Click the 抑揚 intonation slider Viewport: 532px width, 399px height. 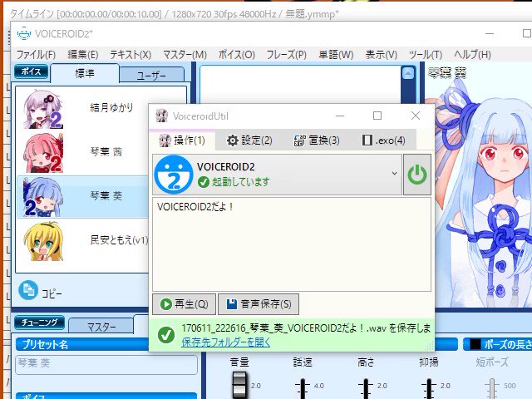[x=429, y=387]
